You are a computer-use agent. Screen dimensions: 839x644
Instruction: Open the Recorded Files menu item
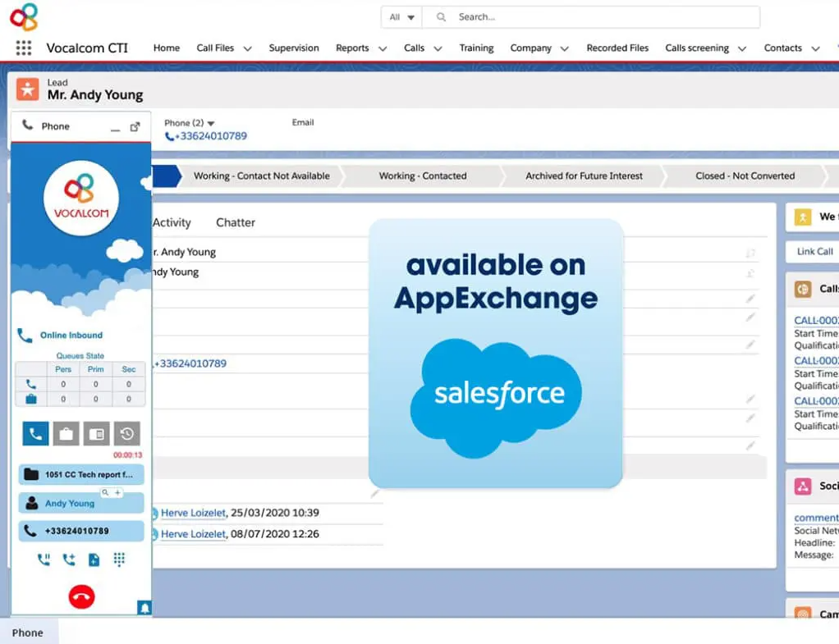(x=617, y=48)
